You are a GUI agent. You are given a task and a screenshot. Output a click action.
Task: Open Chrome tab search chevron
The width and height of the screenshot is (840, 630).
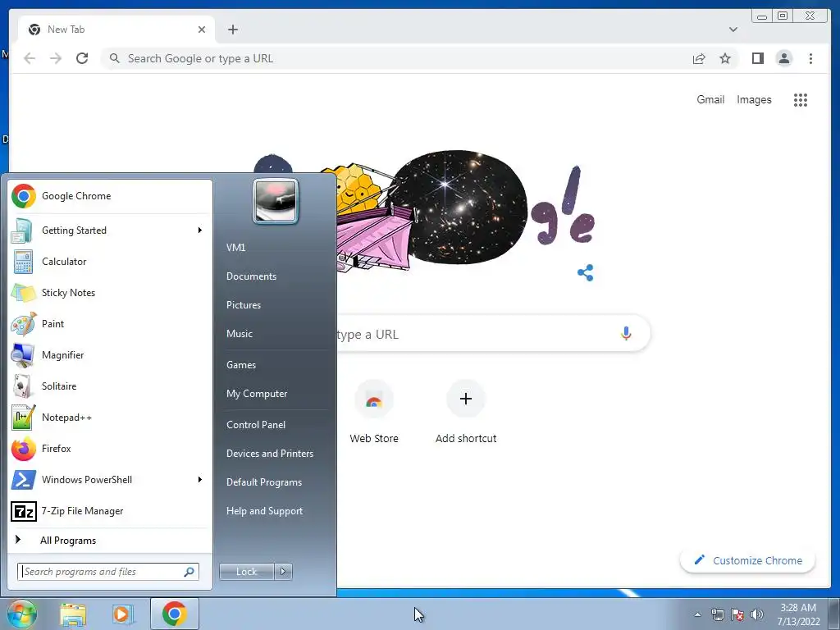(733, 30)
